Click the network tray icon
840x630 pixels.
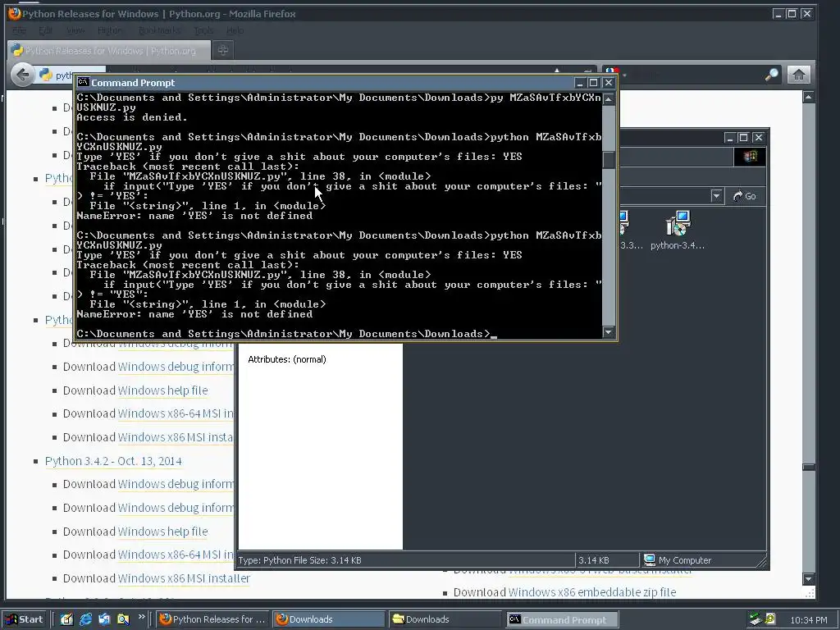[x=756, y=619]
